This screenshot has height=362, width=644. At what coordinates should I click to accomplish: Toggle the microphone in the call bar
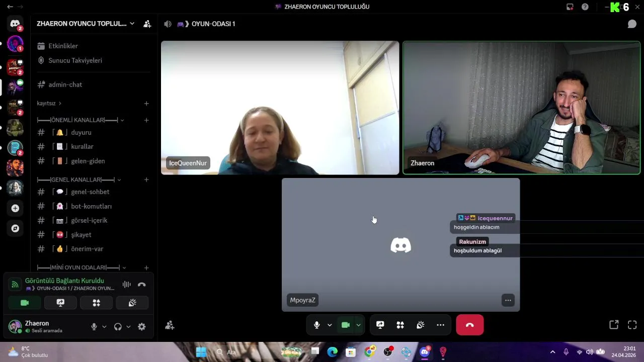tap(316, 325)
